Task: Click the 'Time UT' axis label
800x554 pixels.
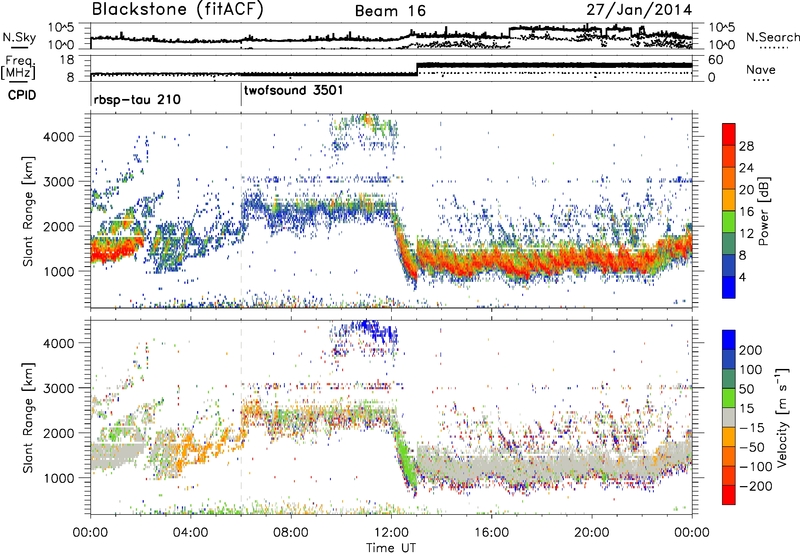Action: point(391,548)
